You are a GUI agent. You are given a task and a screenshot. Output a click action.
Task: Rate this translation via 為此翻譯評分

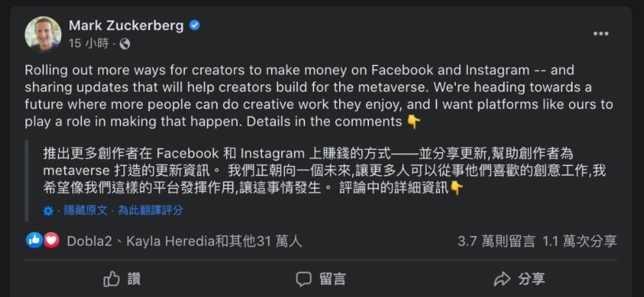tap(150, 210)
